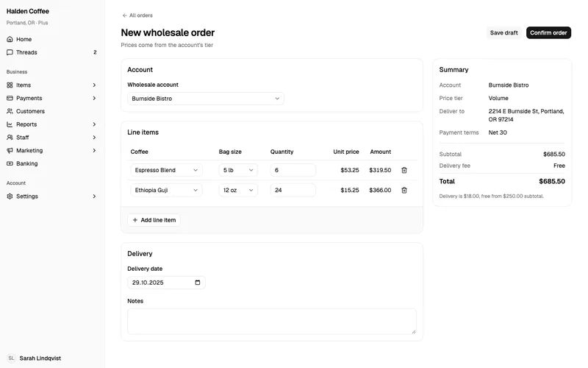Click the quantity field showing 24
Image resolution: width=588 pixels, height=368 pixels.
(x=293, y=190)
